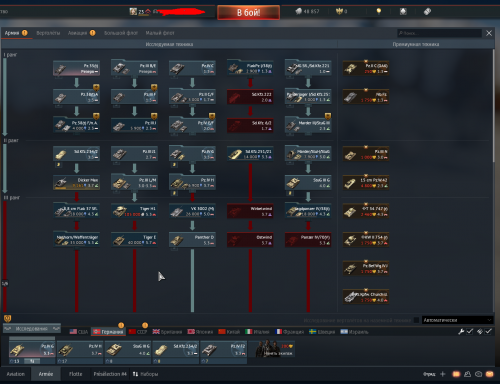Toggle auto-repair wrench checkbox
Viewport: 500px width, 384px height.
470,331
